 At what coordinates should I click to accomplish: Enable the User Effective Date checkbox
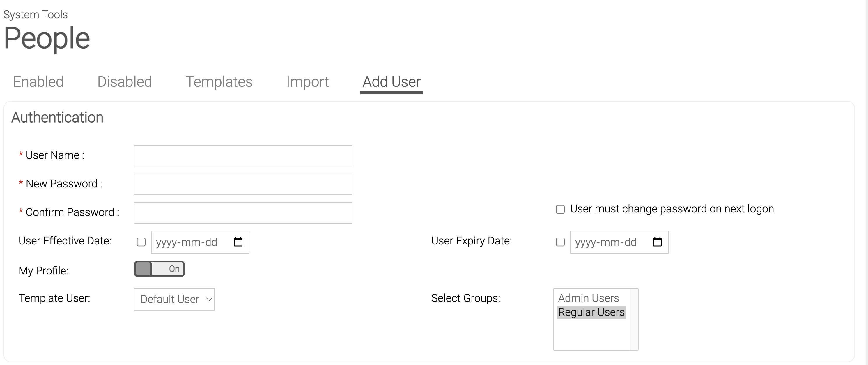click(141, 242)
